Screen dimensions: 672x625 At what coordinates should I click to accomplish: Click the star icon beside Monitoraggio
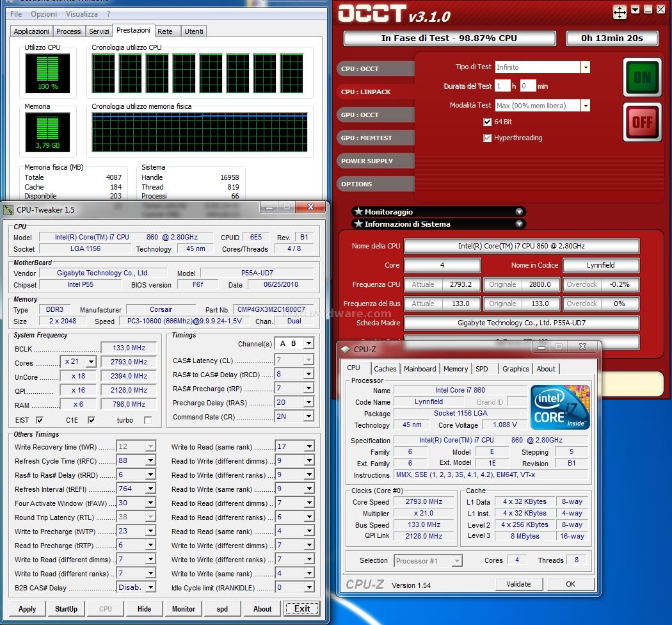click(x=358, y=211)
